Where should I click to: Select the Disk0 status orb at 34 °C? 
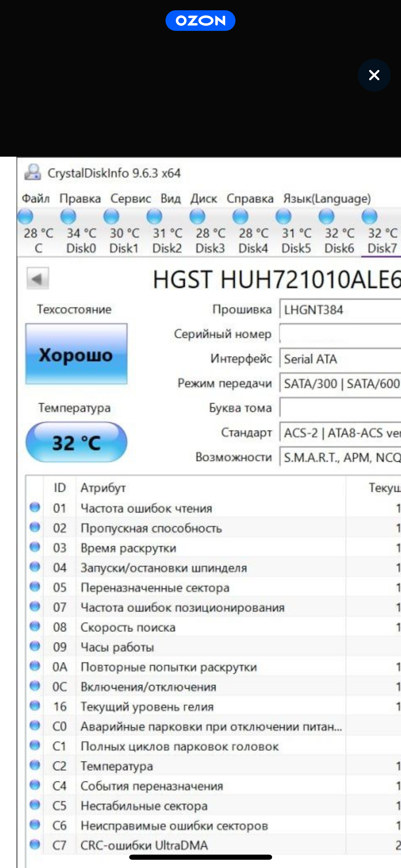pyautogui.click(x=68, y=217)
